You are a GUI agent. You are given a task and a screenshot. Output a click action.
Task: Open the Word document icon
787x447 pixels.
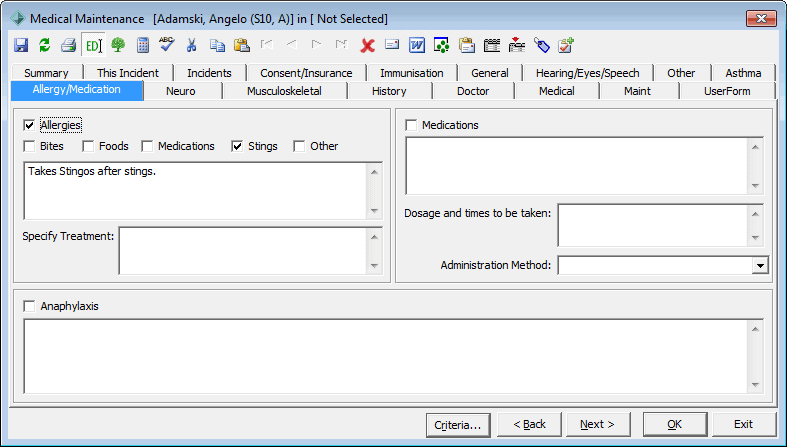[417, 45]
